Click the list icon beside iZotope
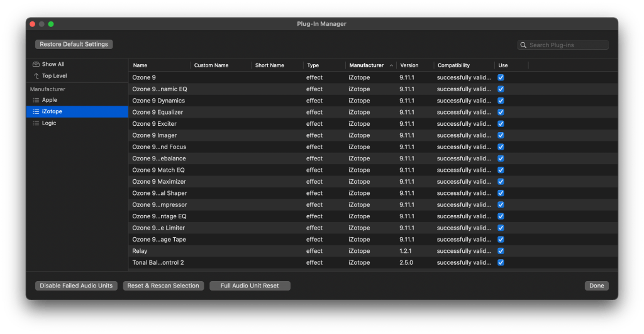Image resolution: width=644 pixels, height=334 pixels. click(36, 111)
